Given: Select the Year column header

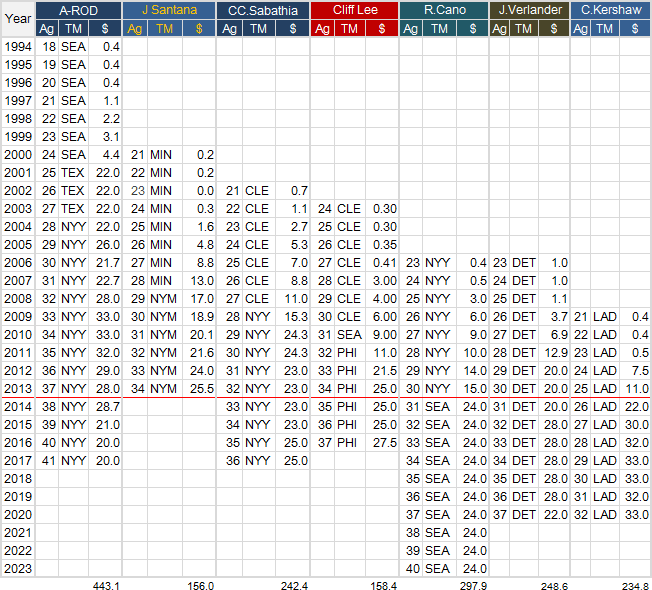Looking at the screenshot, I should 18,19.
